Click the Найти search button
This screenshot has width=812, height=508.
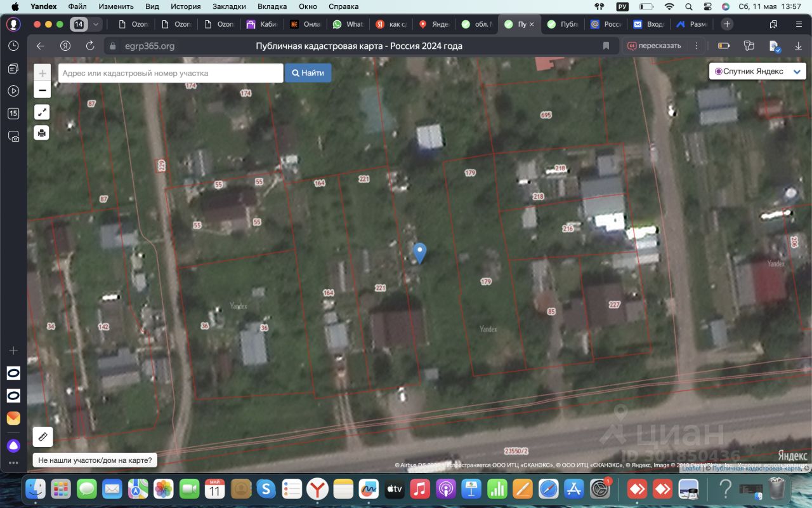(x=308, y=73)
